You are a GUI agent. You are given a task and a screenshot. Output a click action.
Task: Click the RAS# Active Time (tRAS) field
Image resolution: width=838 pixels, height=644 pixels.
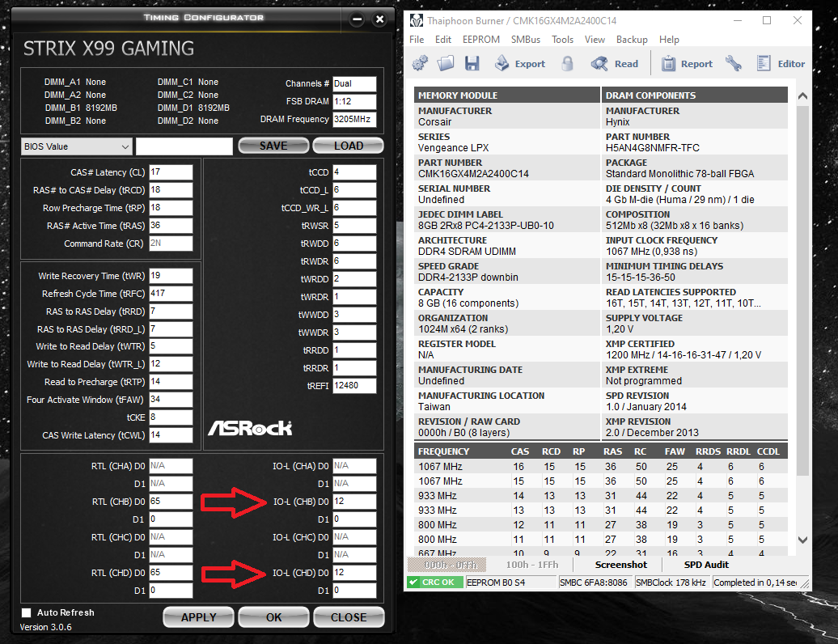click(171, 226)
